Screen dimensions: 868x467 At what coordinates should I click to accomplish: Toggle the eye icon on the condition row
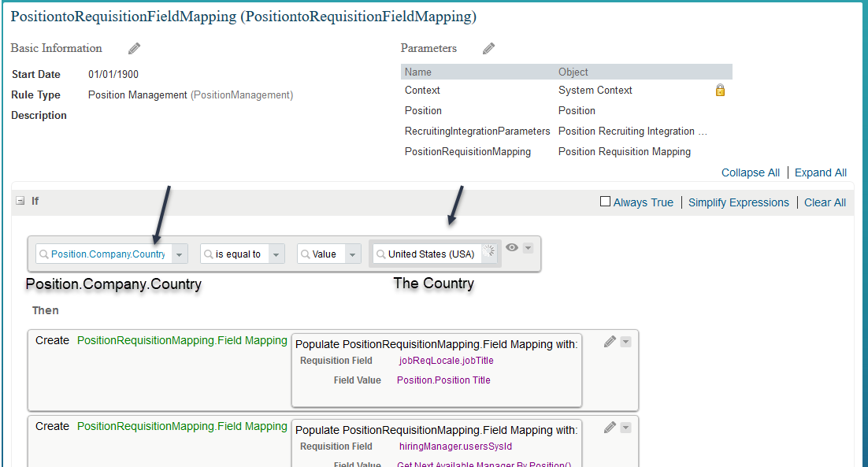point(512,247)
